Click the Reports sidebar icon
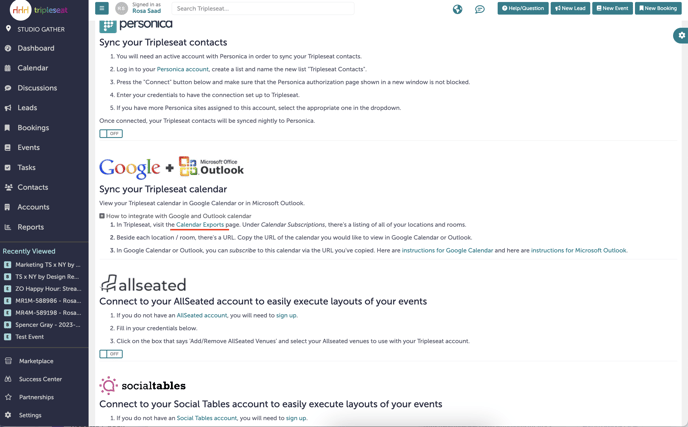Viewport: 688px width, 427px height. coord(8,227)
